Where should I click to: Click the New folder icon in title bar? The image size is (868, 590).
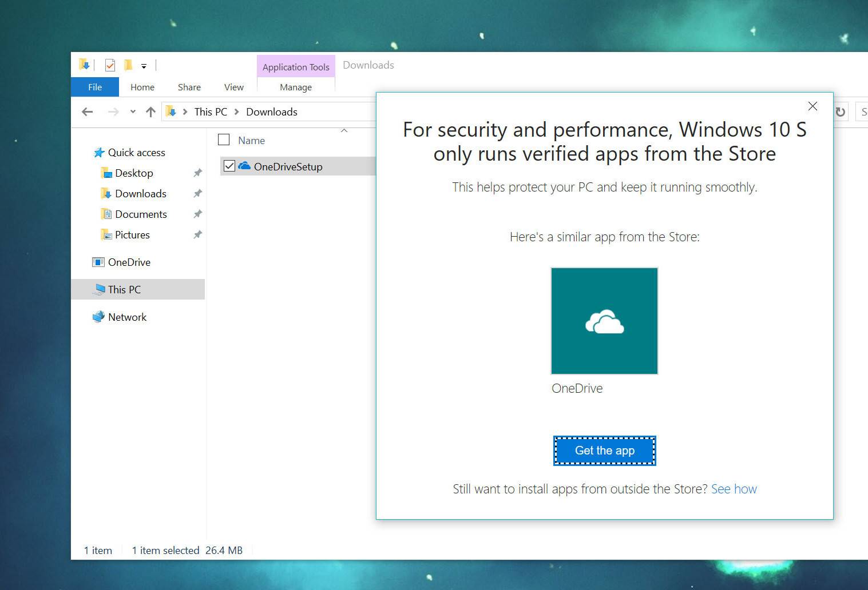coord(128,65)
